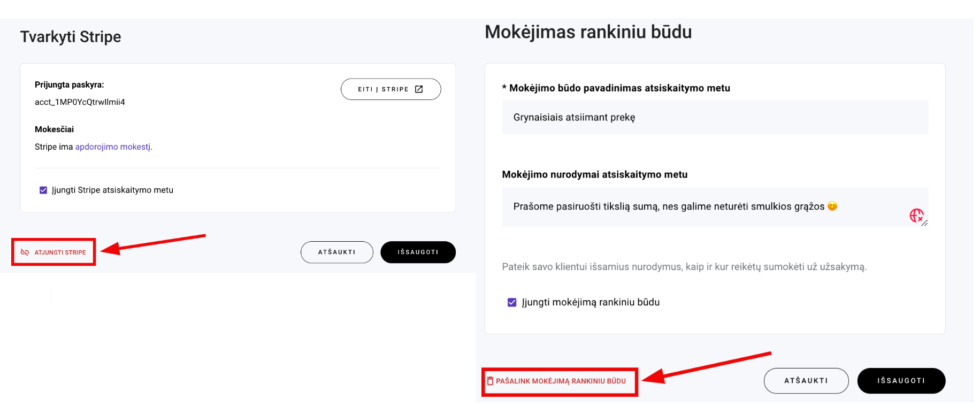Save Stripe settings with Išsaugoti

tap(418, 252)
